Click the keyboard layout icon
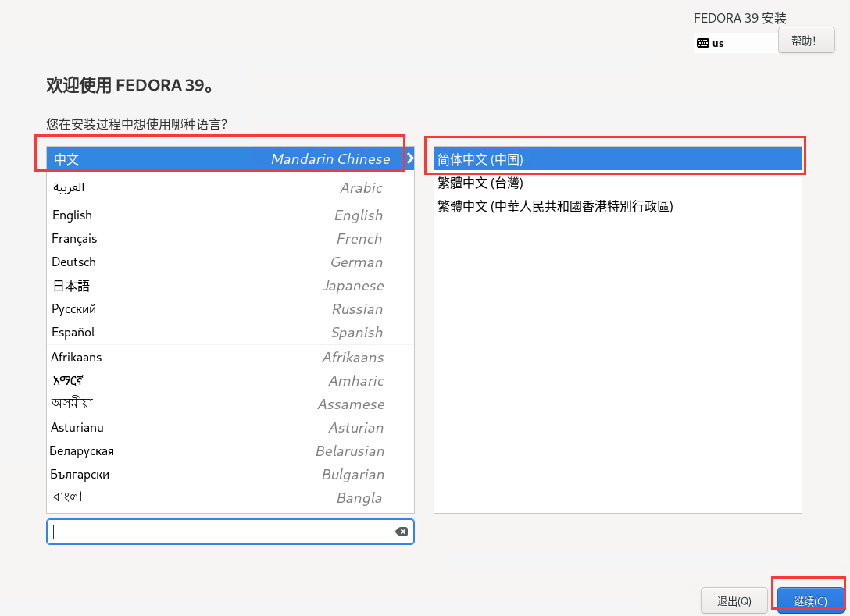The height and width of the screenshot is (616, 850). [702, 43]
